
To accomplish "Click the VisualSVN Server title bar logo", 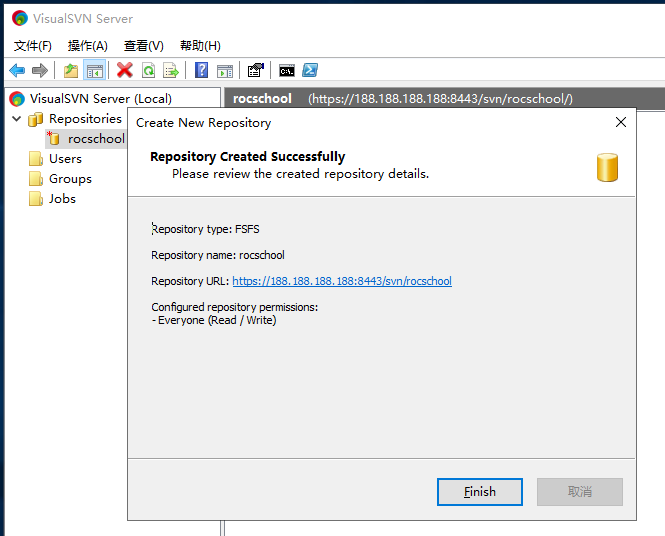I will pos(20,18).
